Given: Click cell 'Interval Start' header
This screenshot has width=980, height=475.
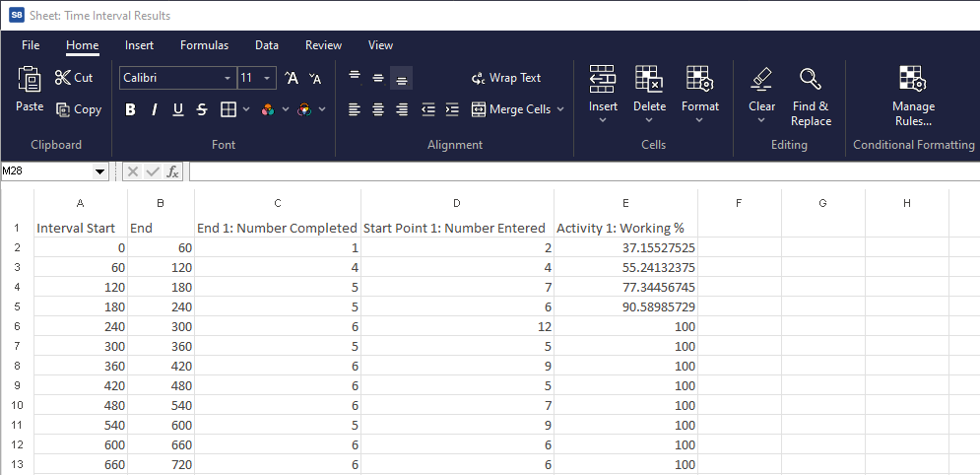Looking at the screenshot, I should coord(80,228).
